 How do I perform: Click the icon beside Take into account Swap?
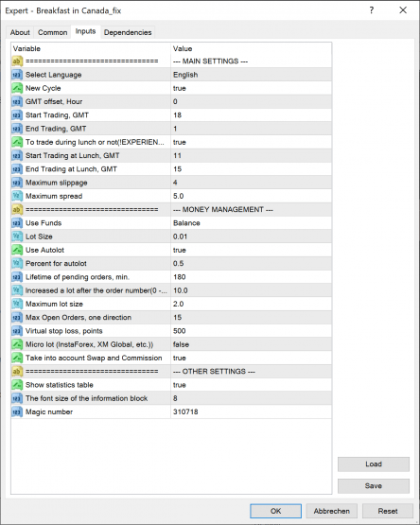[17, 358]
